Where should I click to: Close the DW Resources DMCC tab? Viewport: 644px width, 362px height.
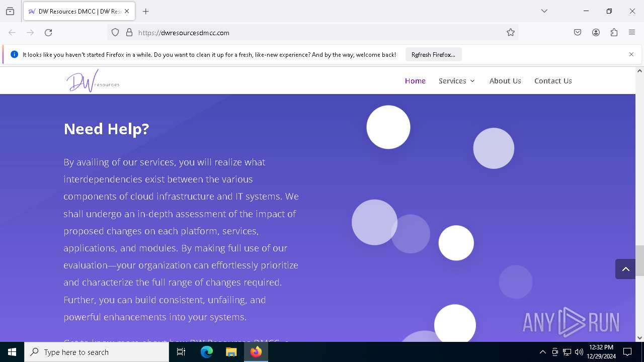click(127, 11)
